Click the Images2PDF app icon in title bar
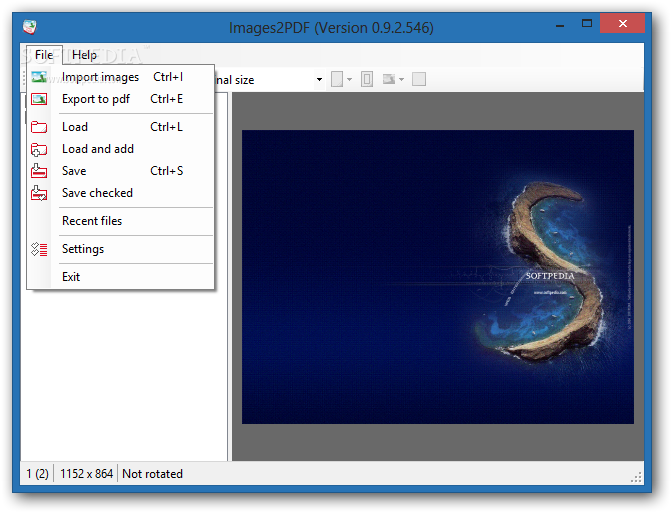Image resolution: width=672 pixels, height=513 pixels. pyautogui.click(x=30, y=27)
